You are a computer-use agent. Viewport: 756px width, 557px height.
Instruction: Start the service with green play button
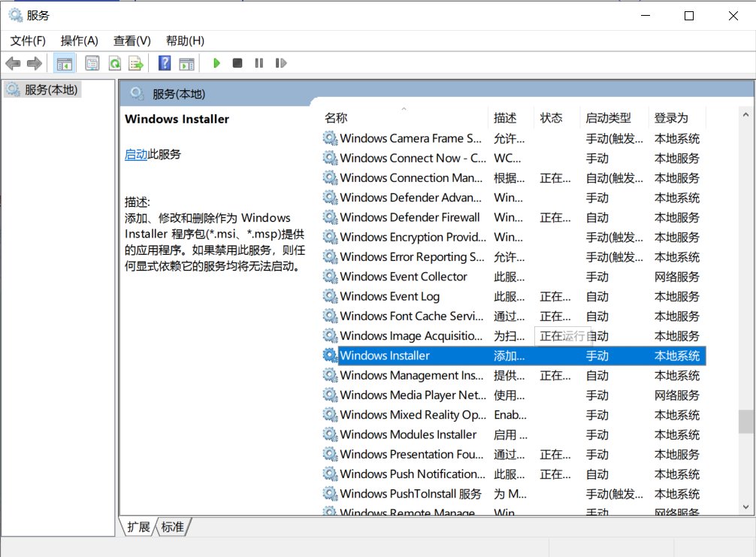pos(216,62)
